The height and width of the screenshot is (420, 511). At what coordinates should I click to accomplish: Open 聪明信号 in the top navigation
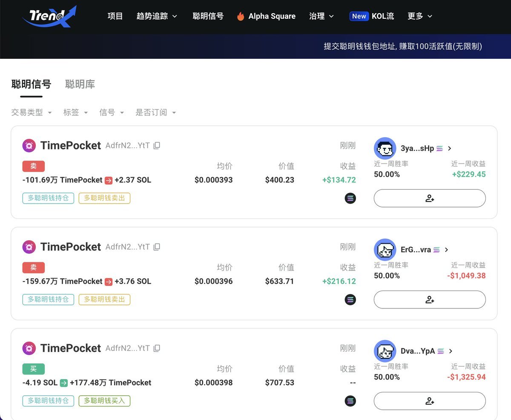tap(208, 16)
